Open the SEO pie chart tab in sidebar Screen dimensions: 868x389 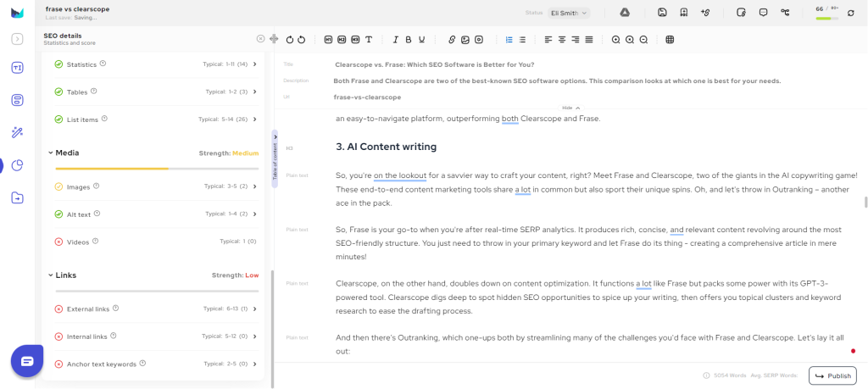pos(17,165)
